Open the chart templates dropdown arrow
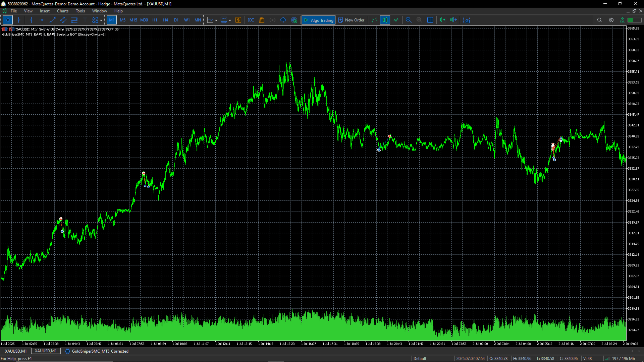The width and height of the screenshot is (644, 362). (230, 20)
